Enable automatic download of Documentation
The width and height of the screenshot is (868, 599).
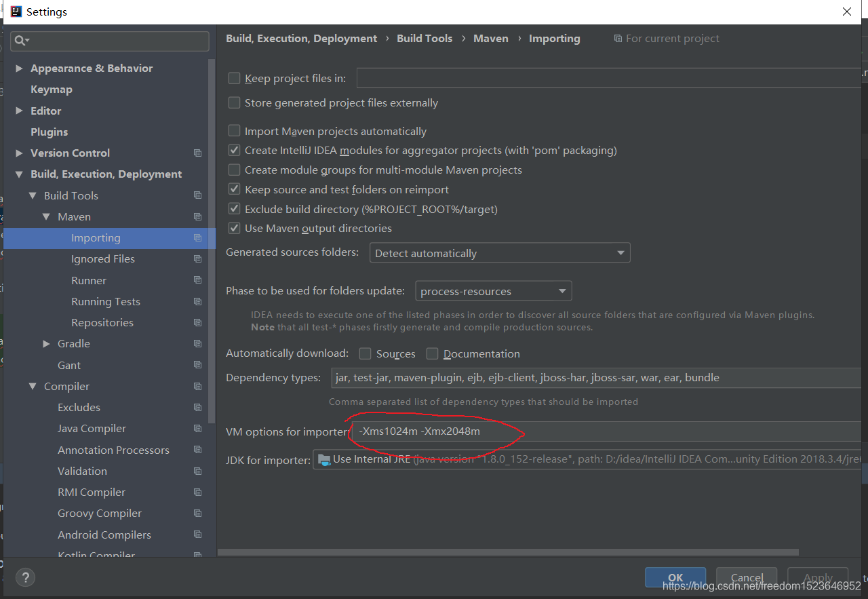[433, 353]
